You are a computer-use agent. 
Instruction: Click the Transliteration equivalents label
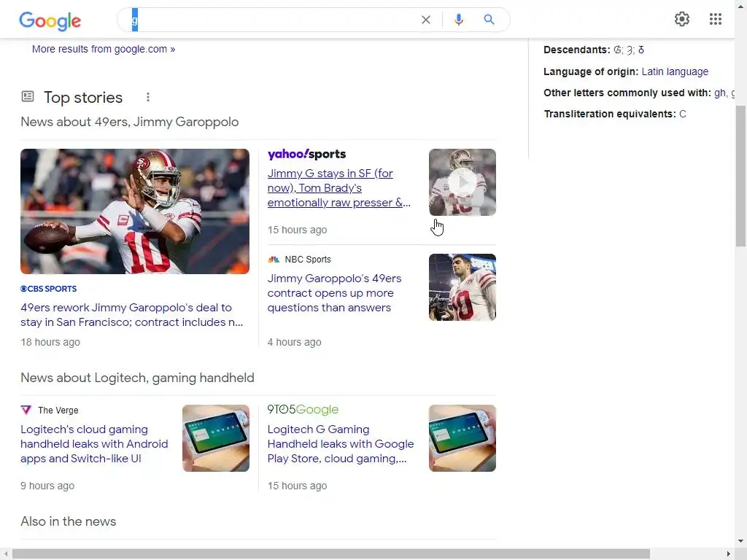pos(610,114)
